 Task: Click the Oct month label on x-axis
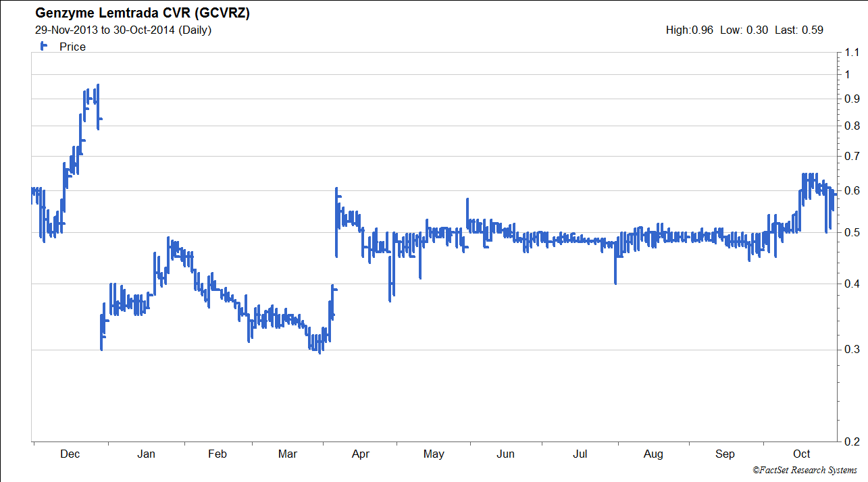801,454
